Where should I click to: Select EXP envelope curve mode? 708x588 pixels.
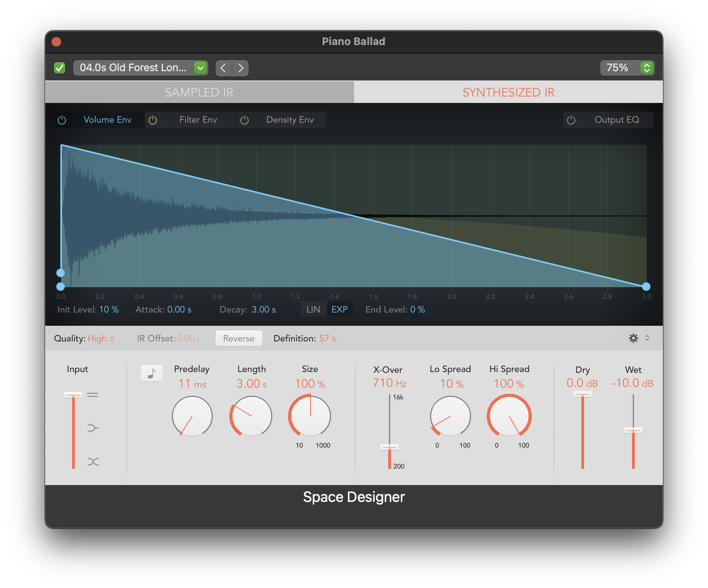coord(340,309)
